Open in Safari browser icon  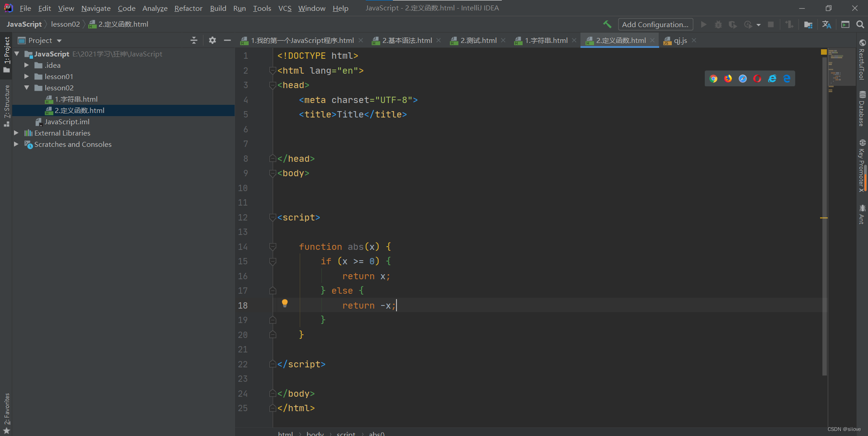coord(743,79)
